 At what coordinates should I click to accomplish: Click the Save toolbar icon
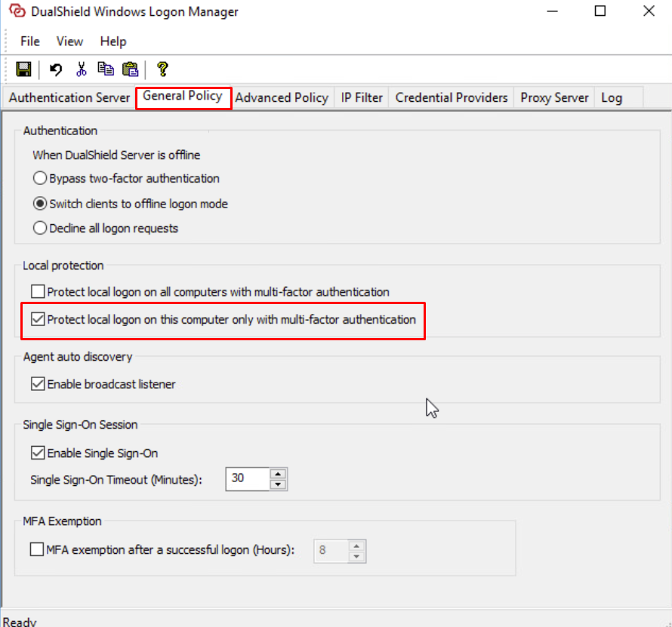[23, 69]
